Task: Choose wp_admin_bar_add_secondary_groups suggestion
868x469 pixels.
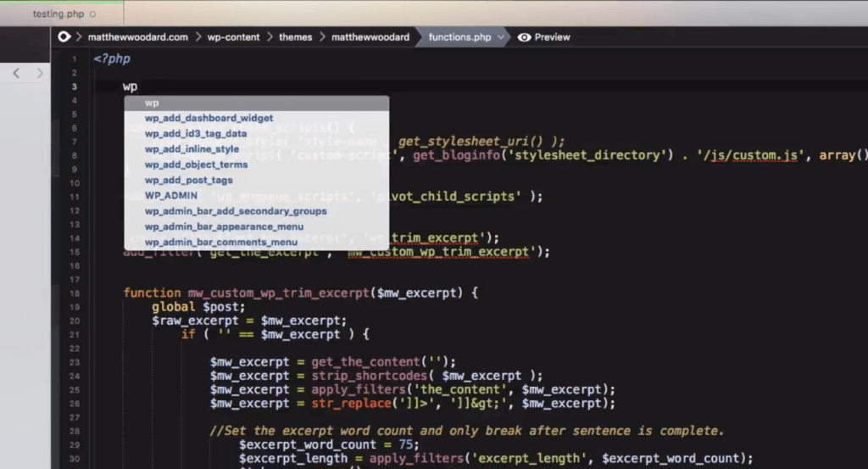Action: [257, 211]
